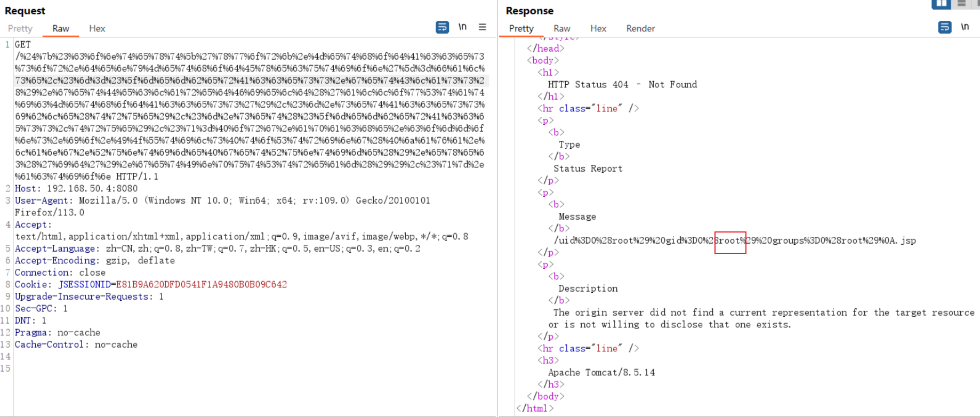The height and width of the screenshot is (417, 980).
Task: Click line number 15 in the request gutter
Action: click(x=5, y=368)
